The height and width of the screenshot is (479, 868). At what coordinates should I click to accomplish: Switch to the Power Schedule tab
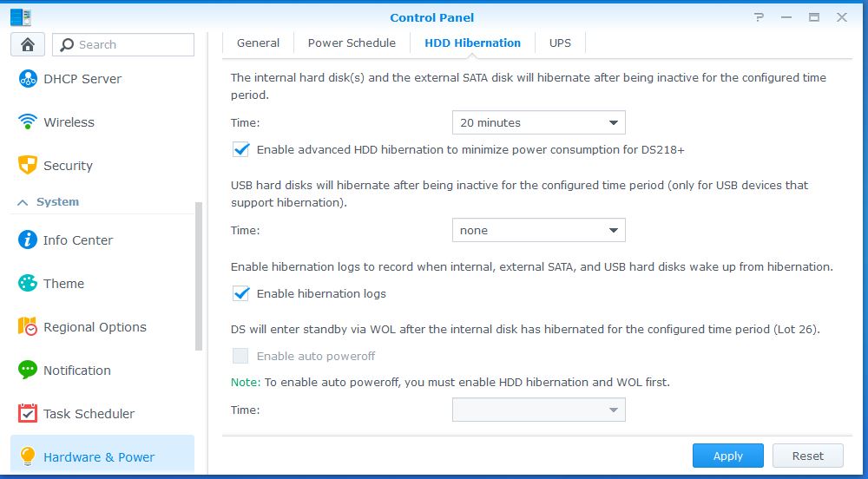click(352, 43)
